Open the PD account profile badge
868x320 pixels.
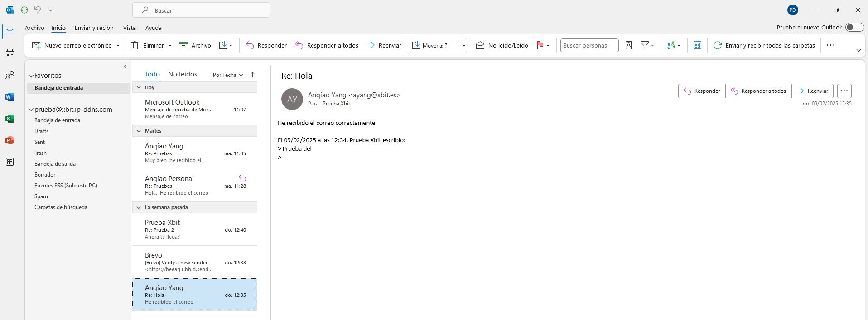tap(792, 10)
